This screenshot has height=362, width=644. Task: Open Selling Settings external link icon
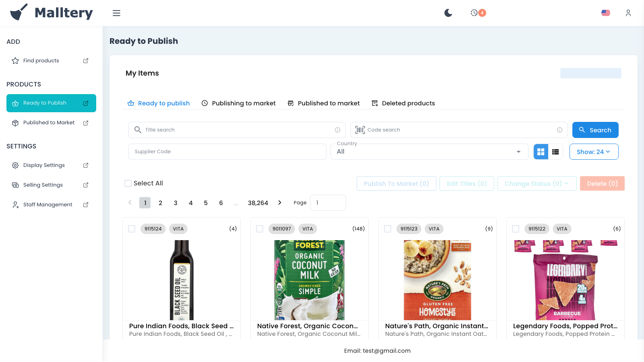(x=86, y=185)
